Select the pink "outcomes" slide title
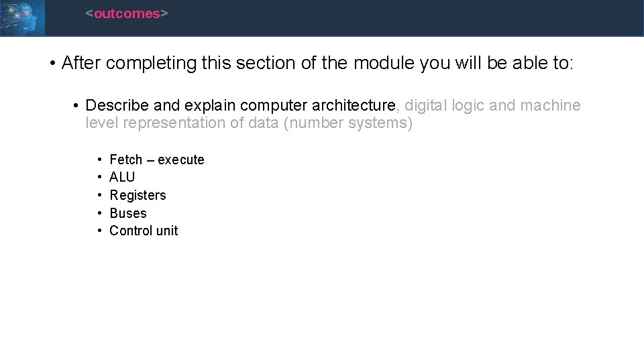 click(x=127, y=13)
